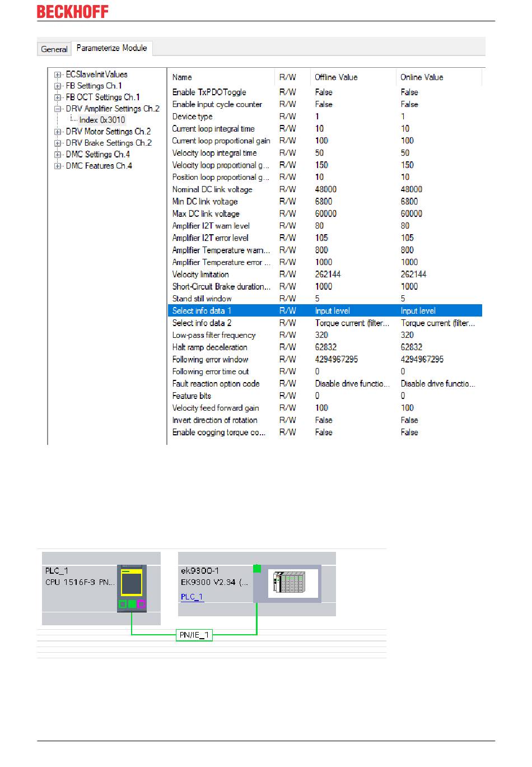This screenshot has width=532, height=767.
Task: Expand FB Settings Ch.1 node
Action: [58, 86]
